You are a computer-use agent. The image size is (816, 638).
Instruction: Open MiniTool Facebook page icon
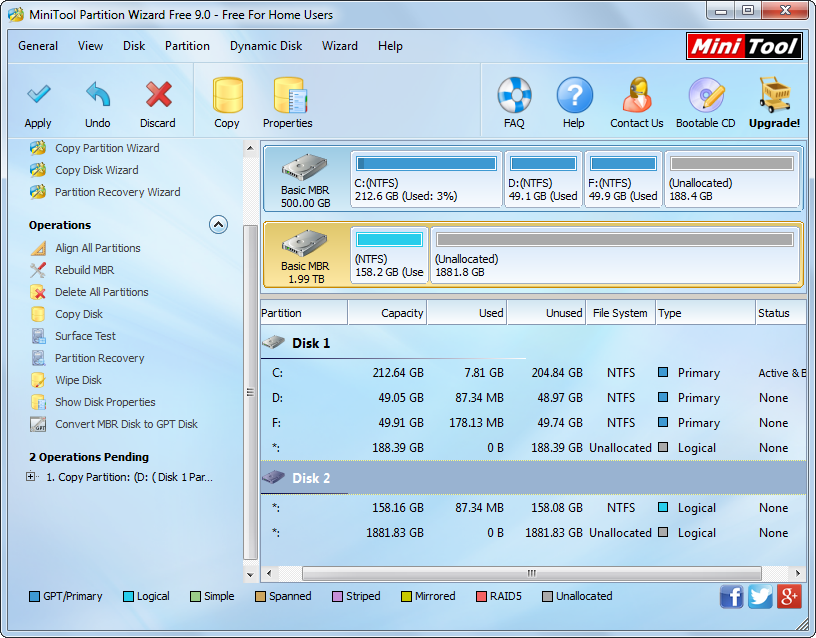point(731,596)
